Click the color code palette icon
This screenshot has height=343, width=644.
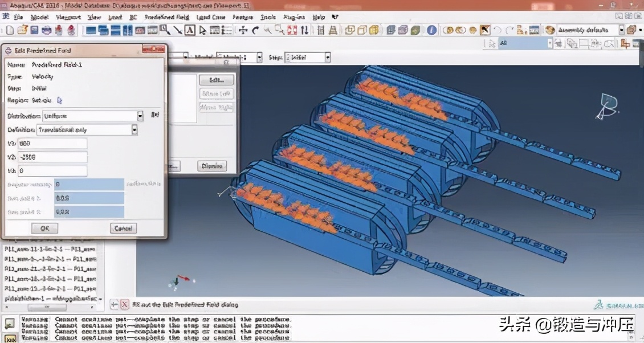tap(549, 30)
